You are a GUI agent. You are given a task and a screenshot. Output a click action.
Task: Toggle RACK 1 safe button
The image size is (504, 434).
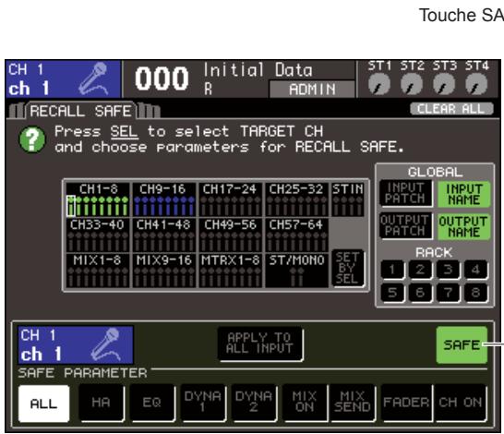click(x=392, y=270)
